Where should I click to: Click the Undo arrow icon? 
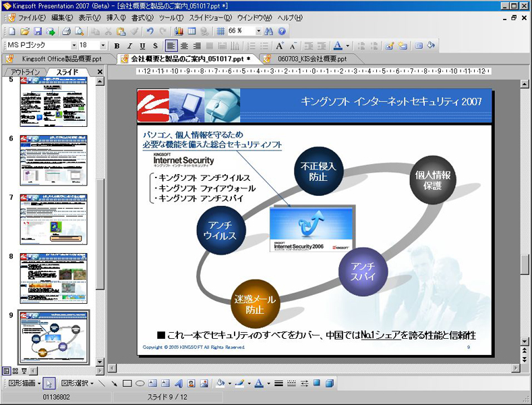[150, 31]
